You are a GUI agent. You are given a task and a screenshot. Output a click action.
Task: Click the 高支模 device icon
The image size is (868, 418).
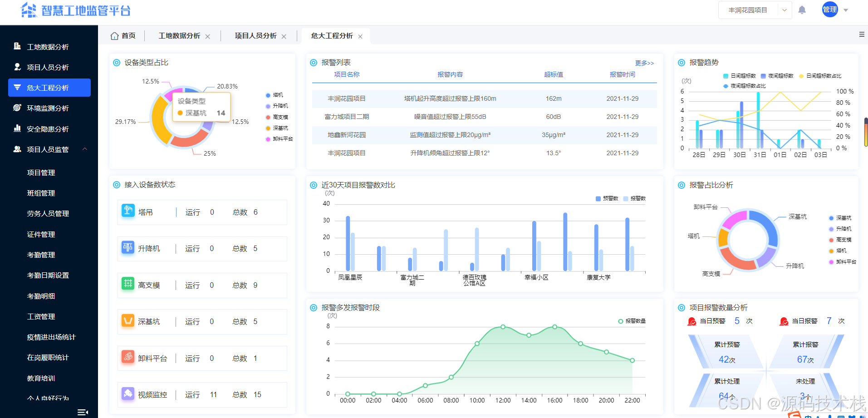(x=128, y=284)
